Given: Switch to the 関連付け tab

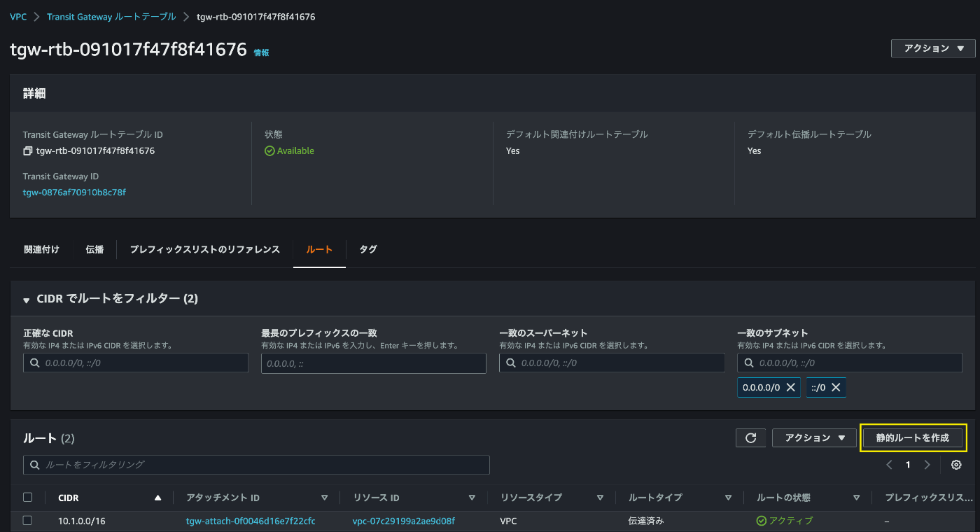Looking at the screenshot, I should [x=41, y=249].
